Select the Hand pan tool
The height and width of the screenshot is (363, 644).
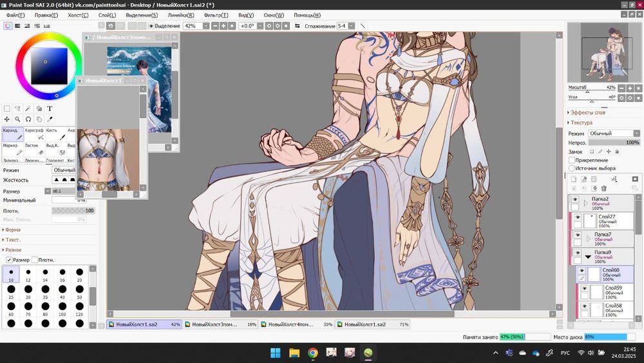point(39,119)
